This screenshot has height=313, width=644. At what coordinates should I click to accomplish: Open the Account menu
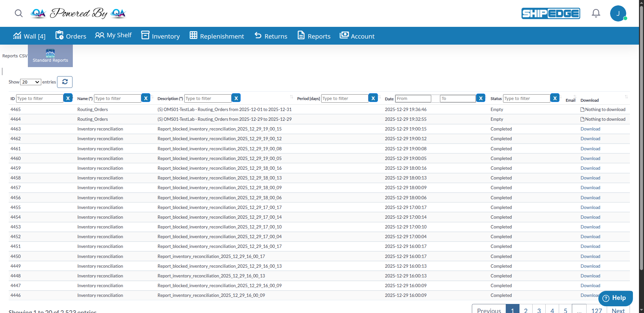(357, 36)
